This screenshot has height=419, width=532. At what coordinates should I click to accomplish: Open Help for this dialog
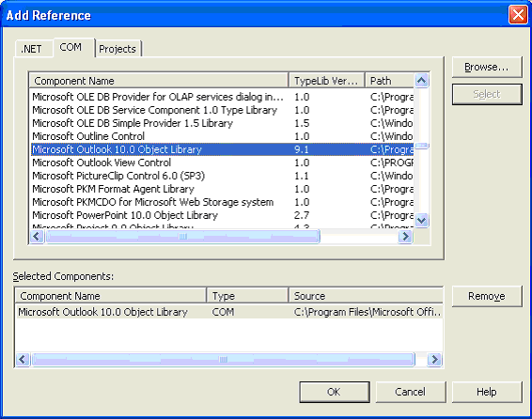click(487, 392)
